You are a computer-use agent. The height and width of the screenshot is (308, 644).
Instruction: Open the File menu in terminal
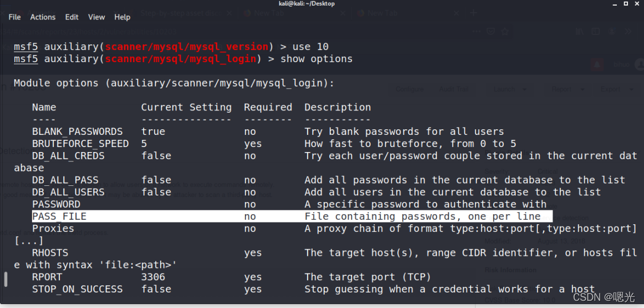pos(14,17)
